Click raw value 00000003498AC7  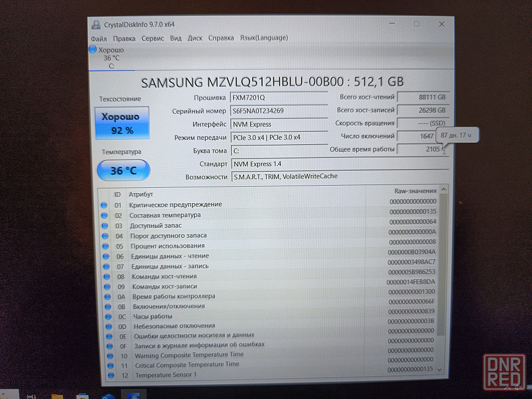pos(412,262)
